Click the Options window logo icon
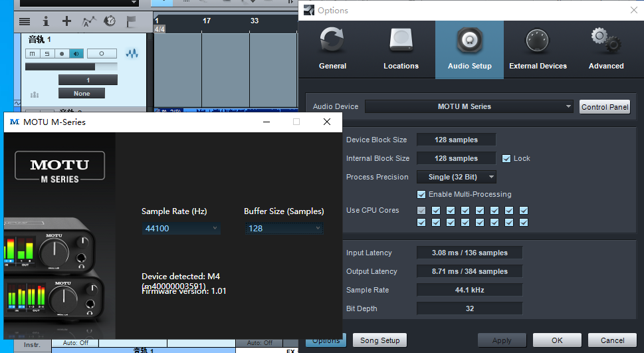This screenshot has height=353, width=644. click(309, 10)
